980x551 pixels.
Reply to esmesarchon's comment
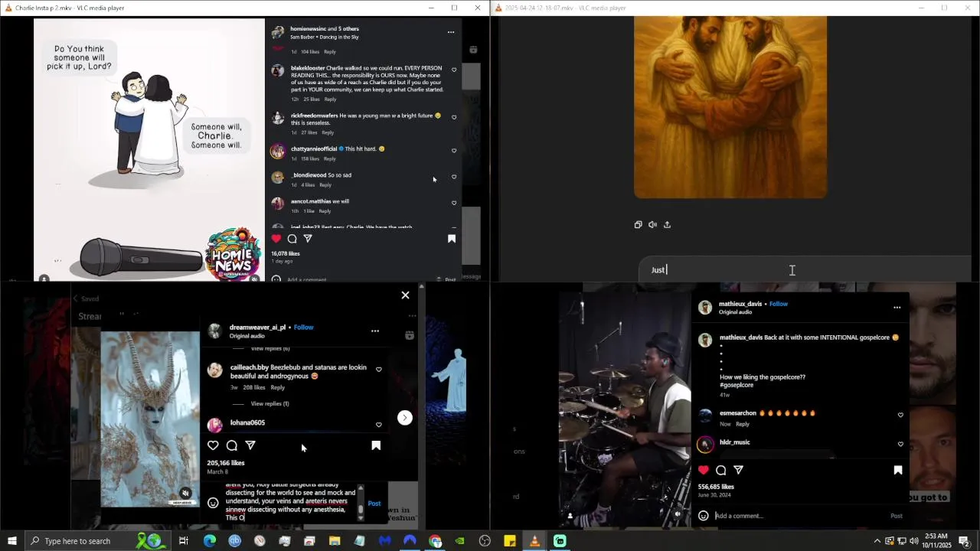click(x=743, y=424)
